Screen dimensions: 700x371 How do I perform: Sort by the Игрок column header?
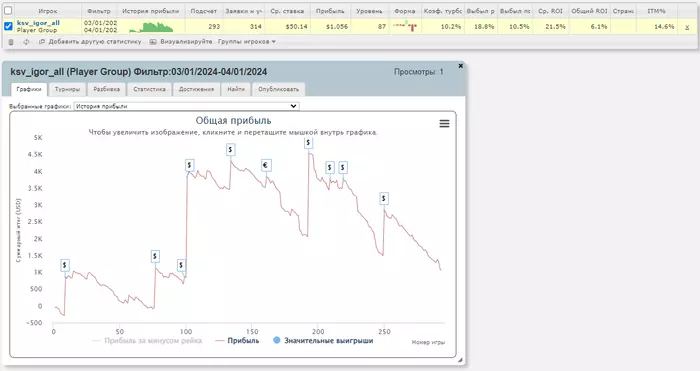pyautogui.click(x=47, y=11)
